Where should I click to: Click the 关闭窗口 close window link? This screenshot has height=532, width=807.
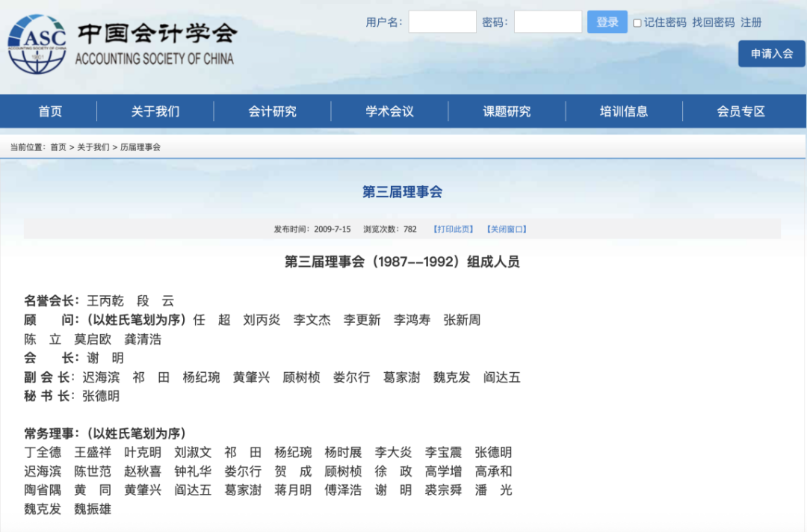[x=507, y=229]
